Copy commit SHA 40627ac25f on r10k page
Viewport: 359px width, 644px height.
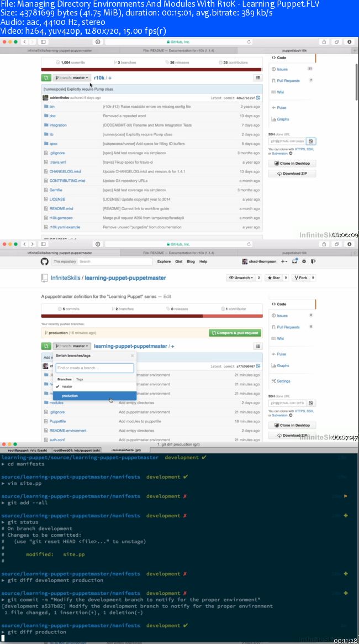(258, 98)
